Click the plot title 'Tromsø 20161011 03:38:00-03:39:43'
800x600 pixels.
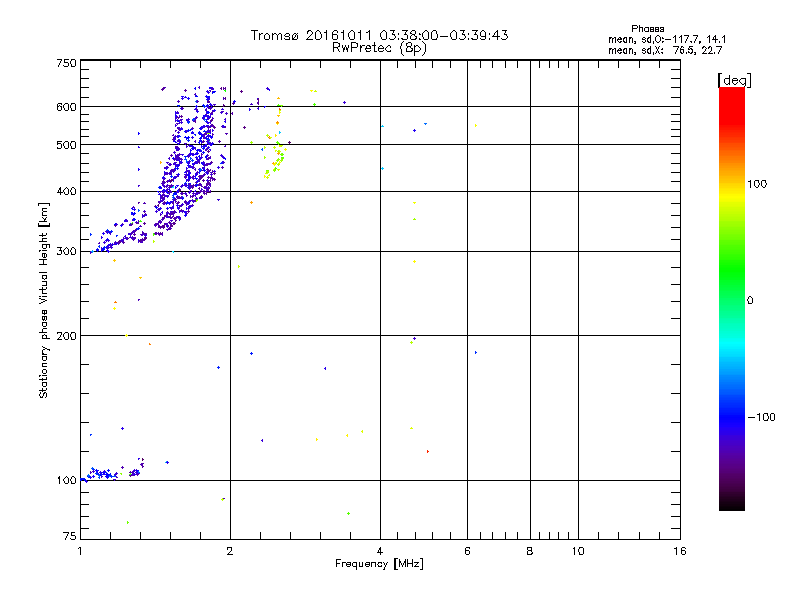379,35
